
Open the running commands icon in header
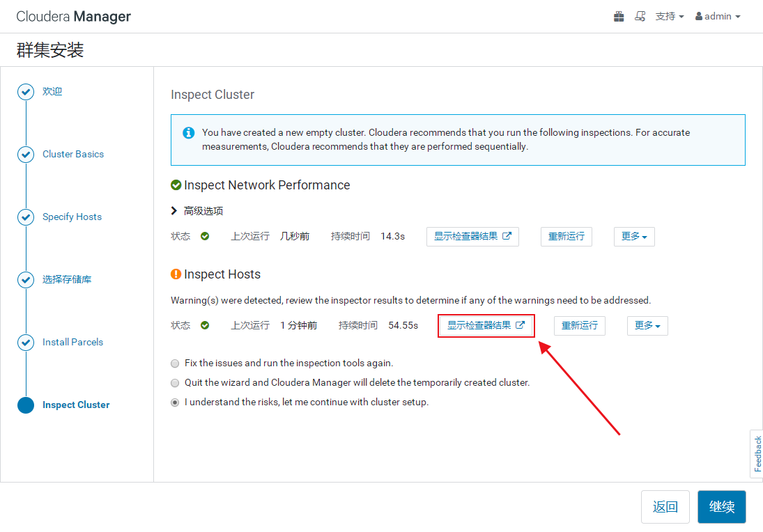click(640, 17)
